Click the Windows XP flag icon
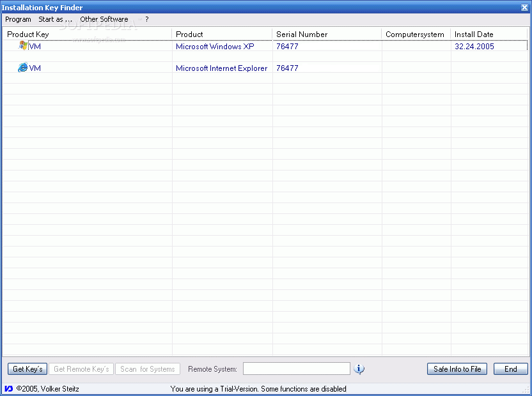The width and height of the screenshot is (532, 396). [23, 45]
